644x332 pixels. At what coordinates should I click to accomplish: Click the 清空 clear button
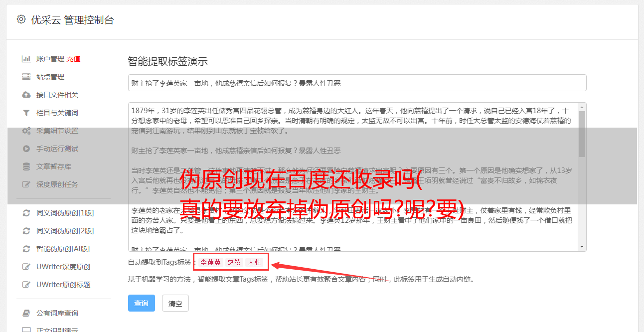tap(175, 303)
